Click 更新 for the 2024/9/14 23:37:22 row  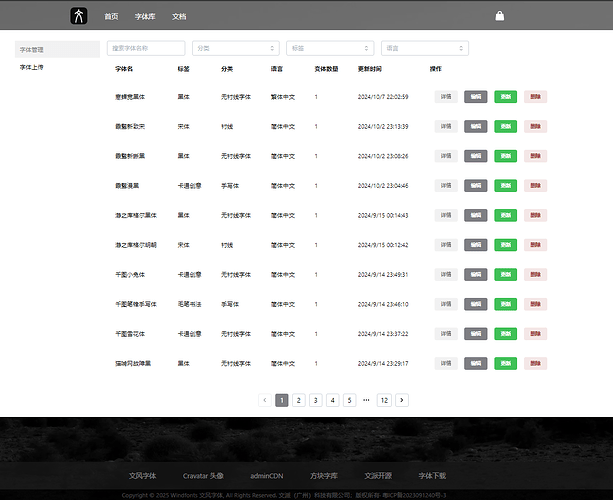coord(505,333)
